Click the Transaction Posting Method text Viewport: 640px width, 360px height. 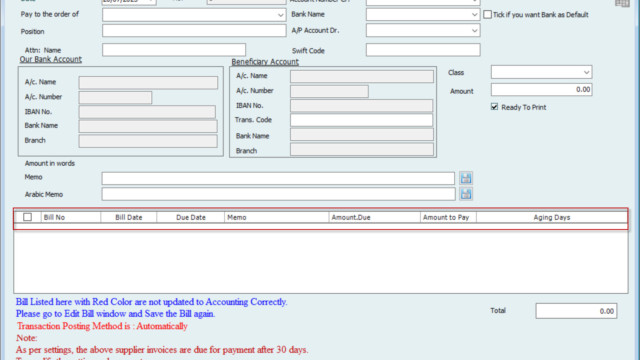click(102, 326)
